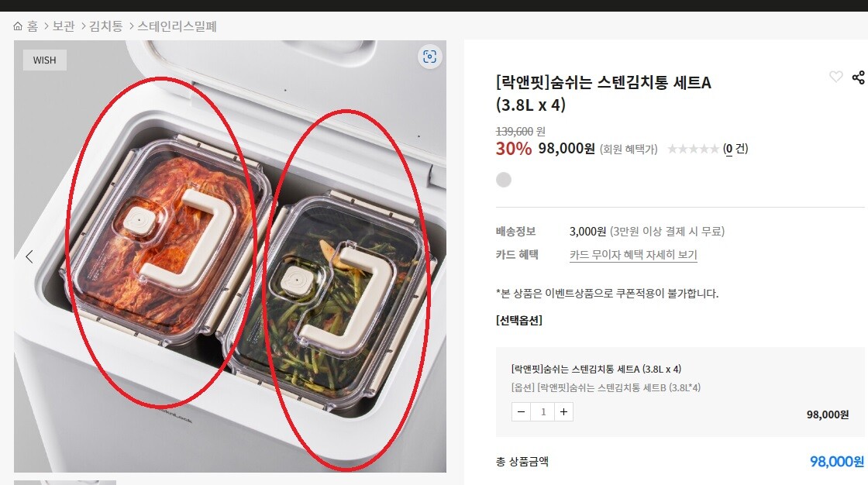Click the quantity input field showing 1
Image resolution: width=868 pixels, height=485 pixels.
[x=542, y=412]
